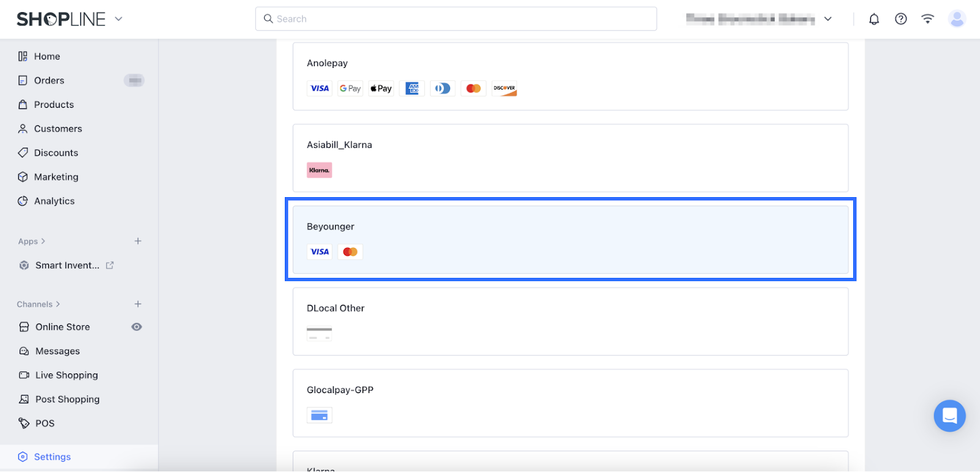Screen dimensions: 980x472
Task: Add a new app with plus icon
Action: pyautogui.click(x=138, y=241)
